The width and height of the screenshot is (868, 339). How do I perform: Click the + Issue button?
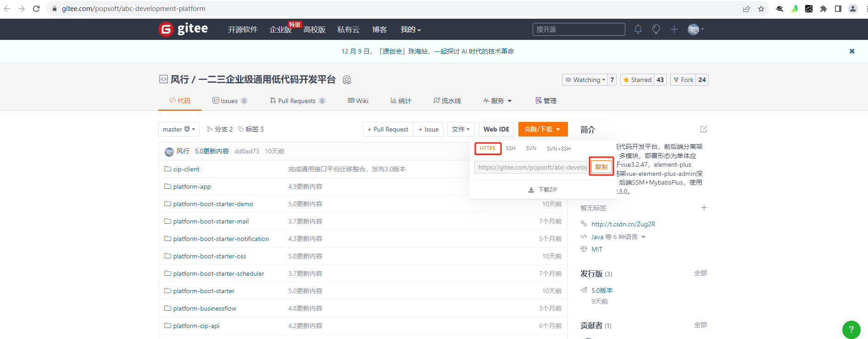[x=428, y=129]
